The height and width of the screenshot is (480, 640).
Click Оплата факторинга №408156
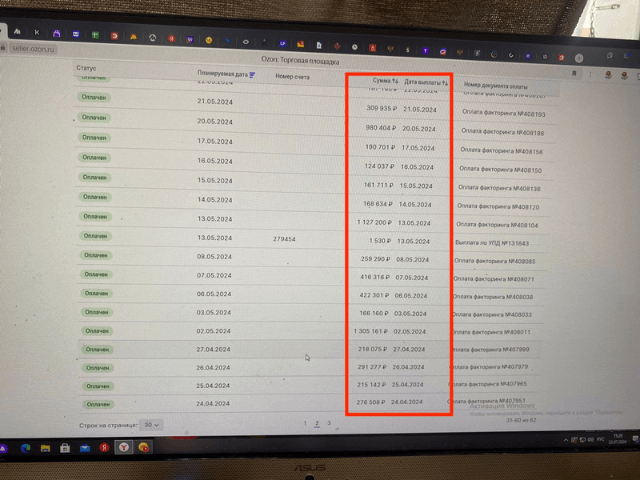pos(502,151)
